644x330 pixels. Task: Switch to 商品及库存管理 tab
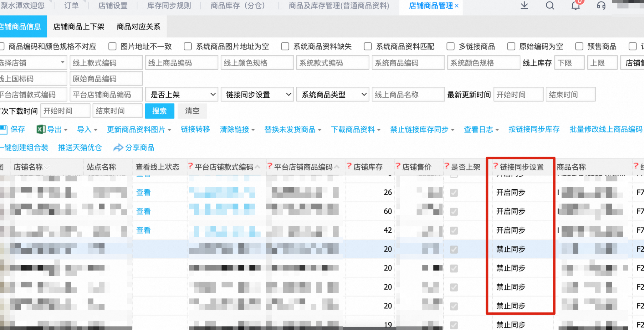[339, 6]
